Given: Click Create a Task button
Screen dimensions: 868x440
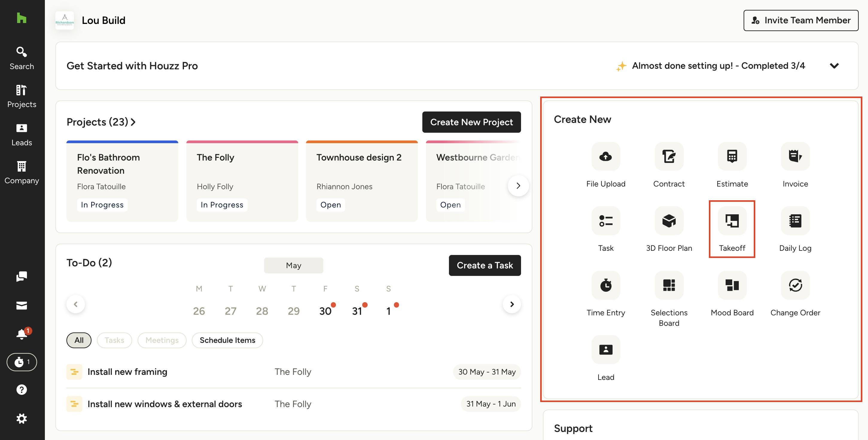Looking at the screenshot, I should pos(485,265).
